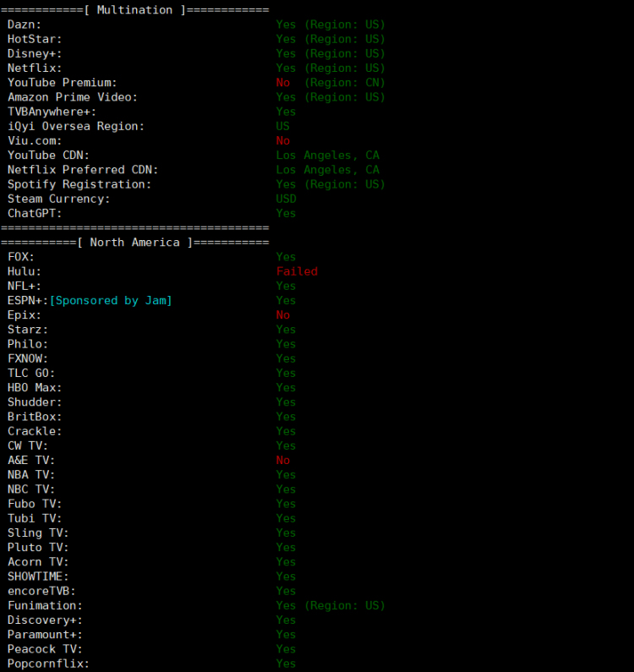Click the red "Failed" status for Hulu
Image resolution: width=634 pixels, height=672 pixels.
pos(297,271)
